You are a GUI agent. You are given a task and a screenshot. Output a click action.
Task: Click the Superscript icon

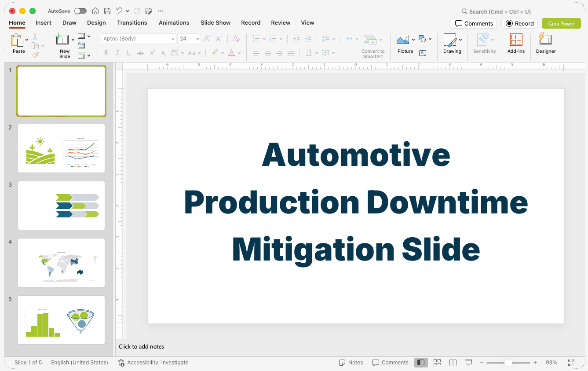pos(152,53)
